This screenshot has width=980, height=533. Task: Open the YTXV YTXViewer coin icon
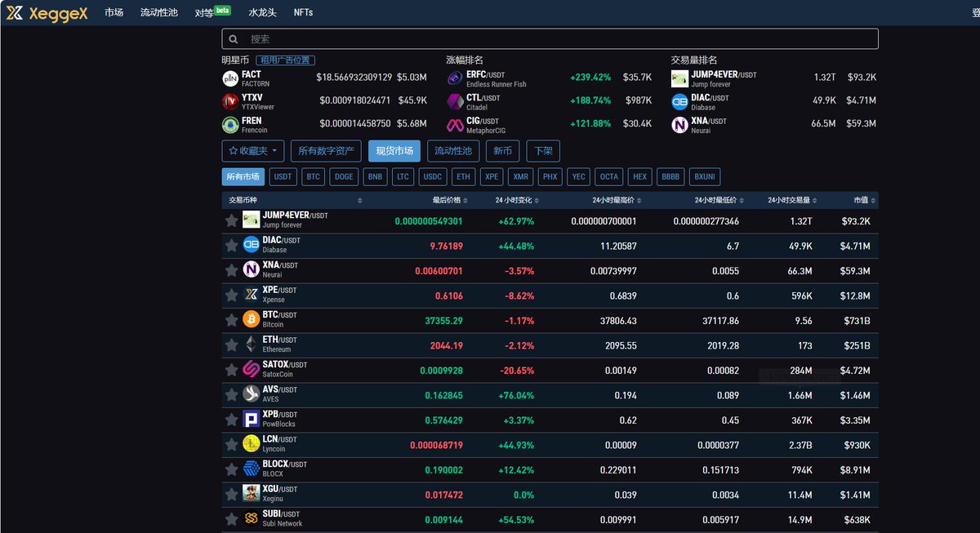230,101
